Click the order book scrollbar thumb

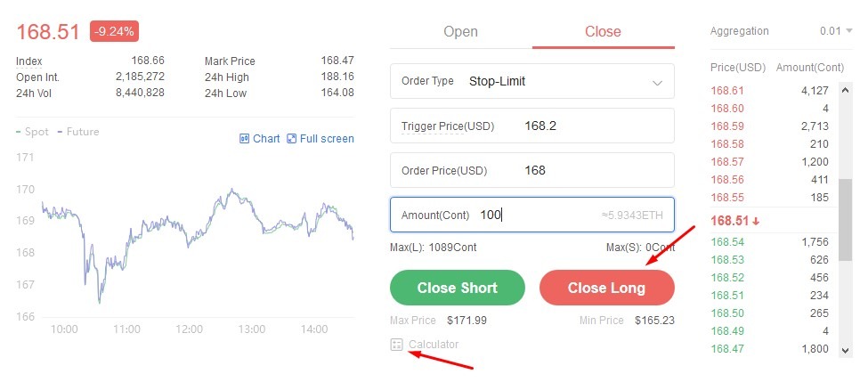(846, 220)
